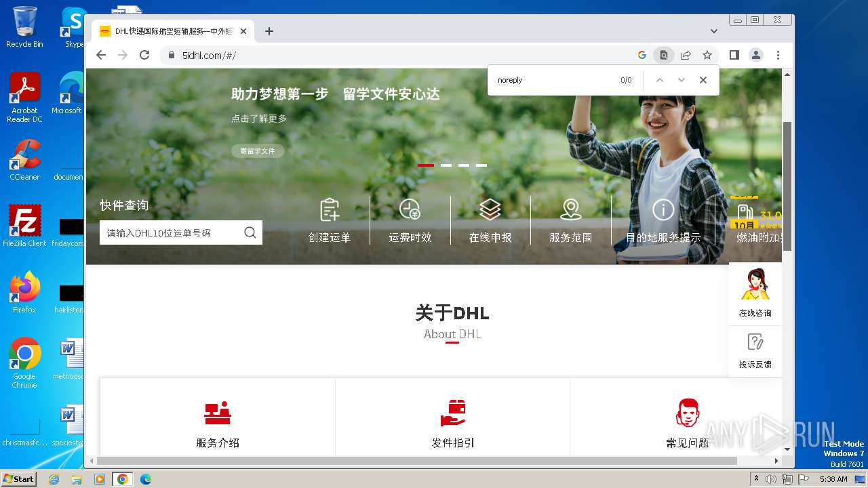The width and height of the screenshot is (868, 488).
Task: Select the DHL快递 browser tab
Action: pos(174,31)
